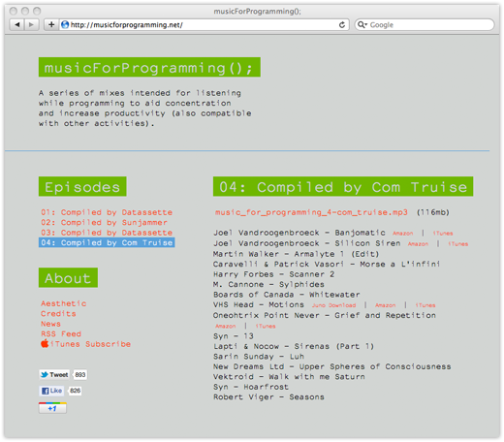This screenshot has width=504, height=442.
Task: Open the RSS Feed link
Action: [x=61, y=333]
